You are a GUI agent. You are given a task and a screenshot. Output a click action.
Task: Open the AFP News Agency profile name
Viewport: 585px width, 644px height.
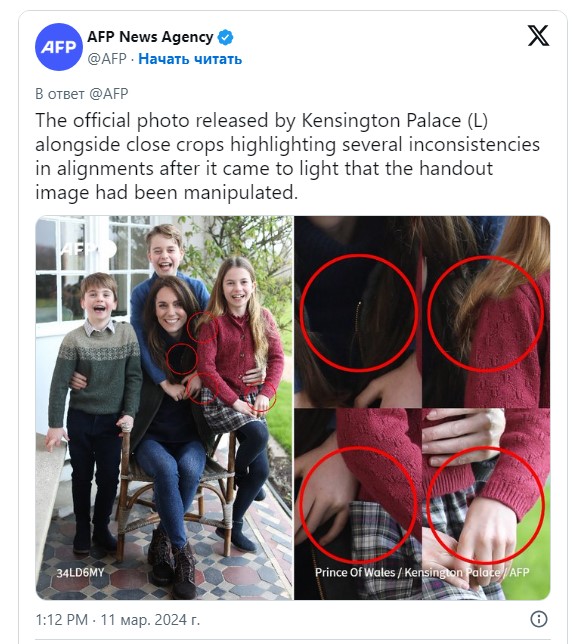coord(150,37)
